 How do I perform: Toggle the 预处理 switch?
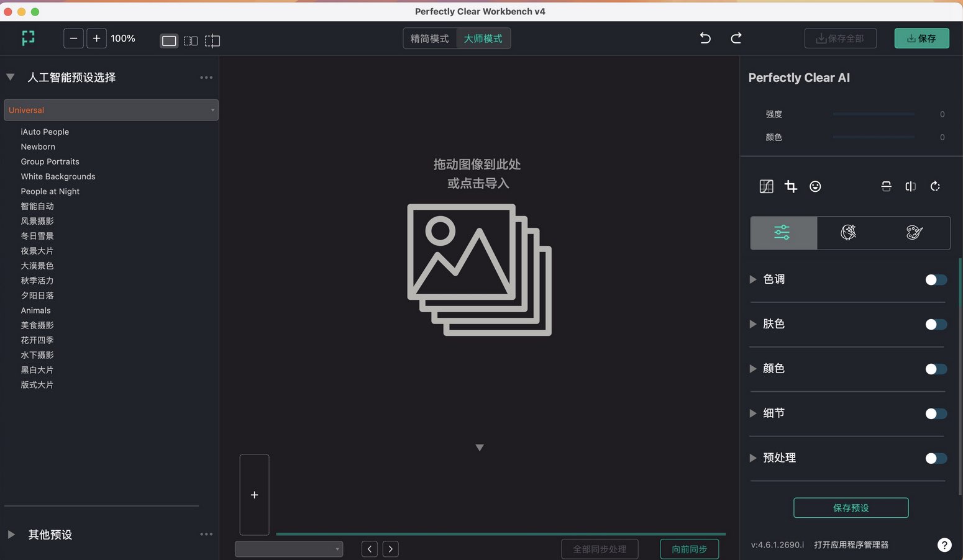click(936, 459)
